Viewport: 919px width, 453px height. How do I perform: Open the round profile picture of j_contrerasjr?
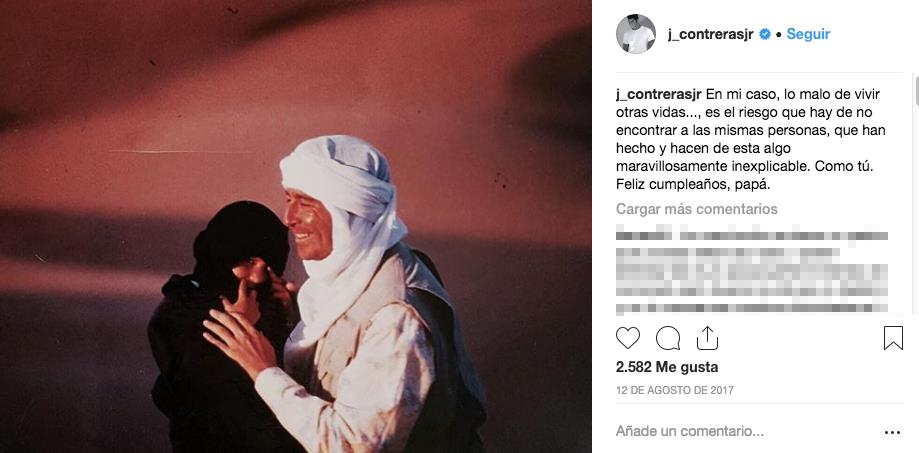coord(636,34)
